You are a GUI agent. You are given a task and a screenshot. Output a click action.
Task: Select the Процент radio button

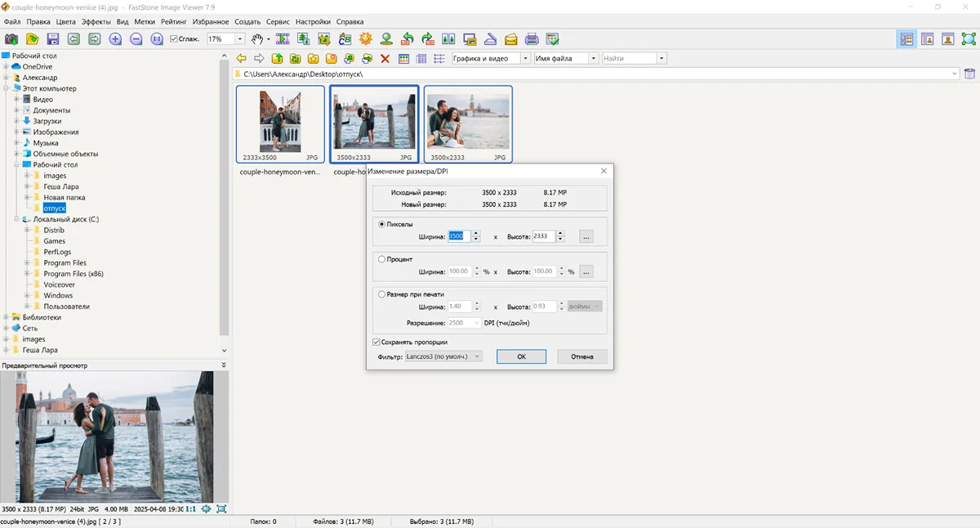pos(382,259)
